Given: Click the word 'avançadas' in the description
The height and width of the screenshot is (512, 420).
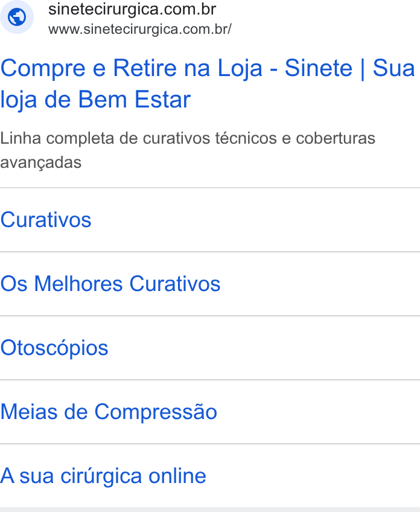Looking at the screenshot, I should coord(41,162).
